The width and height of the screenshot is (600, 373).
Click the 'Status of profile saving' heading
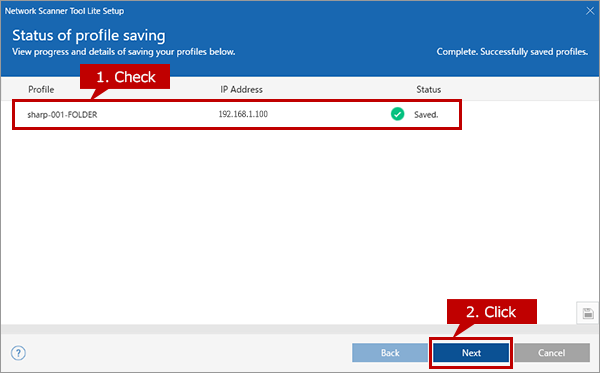pyautogui.click(x=89, y=35)
